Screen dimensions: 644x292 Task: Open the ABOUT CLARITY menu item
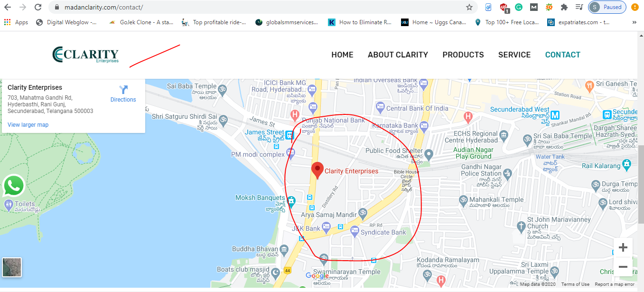pos(398,55)
